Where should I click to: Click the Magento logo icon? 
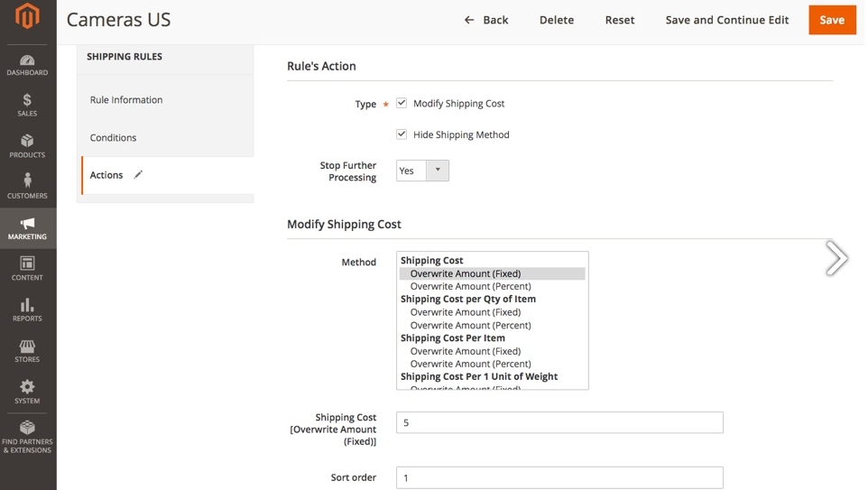(27, 15)
